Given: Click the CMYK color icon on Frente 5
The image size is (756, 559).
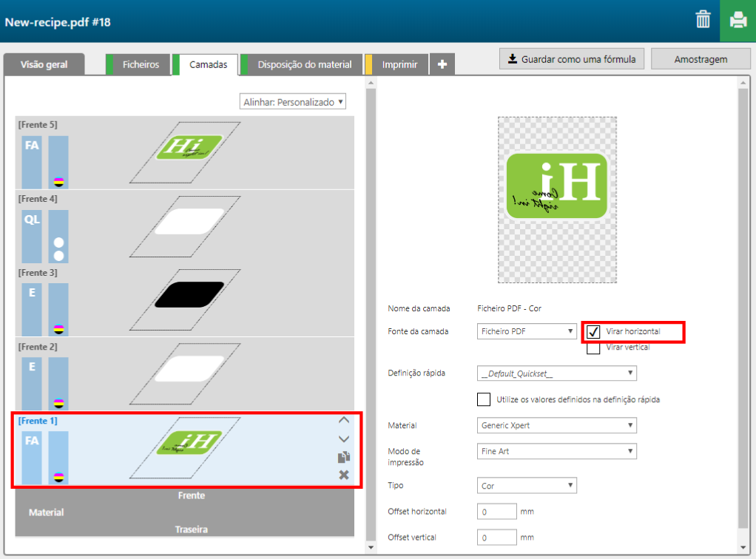Looking at the screenshot, I should coord(58,181).
